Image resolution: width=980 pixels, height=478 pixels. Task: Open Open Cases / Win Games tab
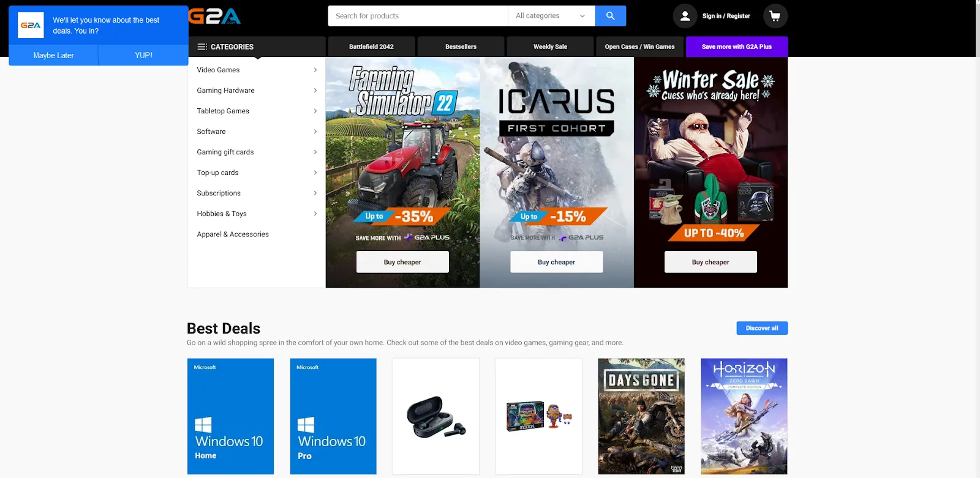tap(640, 47)
